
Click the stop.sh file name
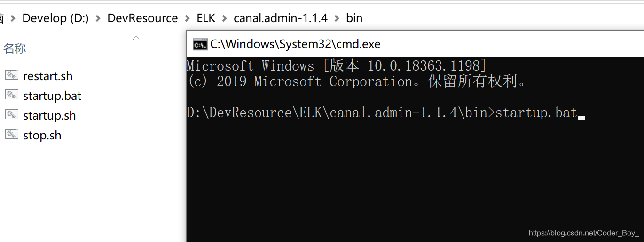[42, 135]
